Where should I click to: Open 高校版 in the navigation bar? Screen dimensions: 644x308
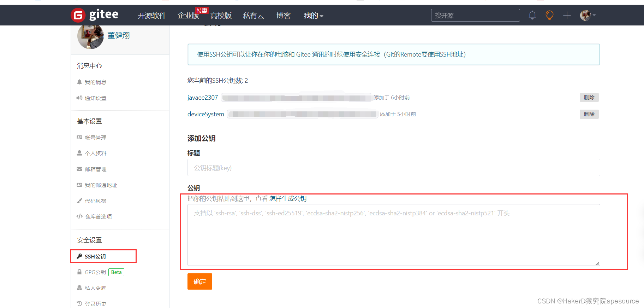tap(221, 16)
